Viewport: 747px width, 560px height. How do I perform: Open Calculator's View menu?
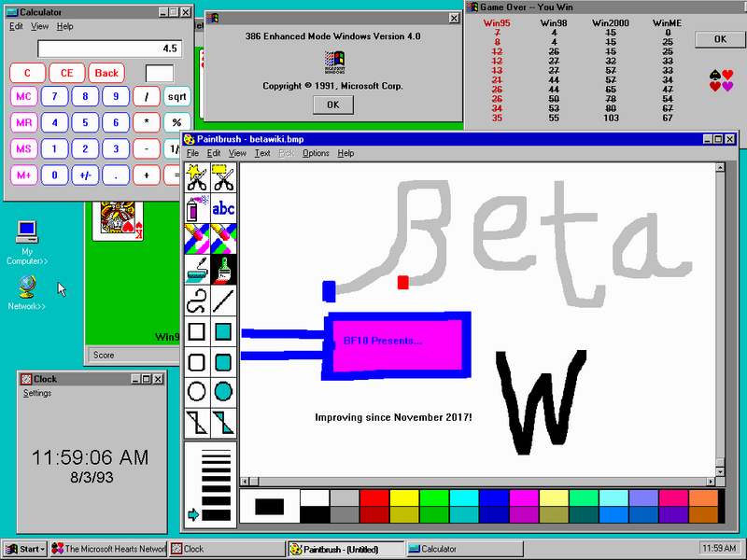(39, 26)
